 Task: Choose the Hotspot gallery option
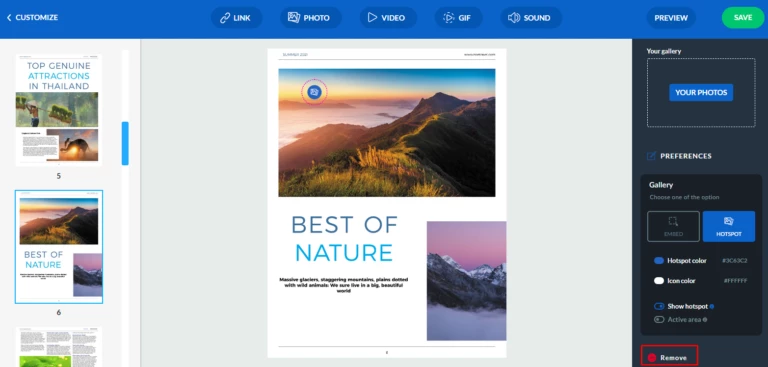click(x=729, y=226)
